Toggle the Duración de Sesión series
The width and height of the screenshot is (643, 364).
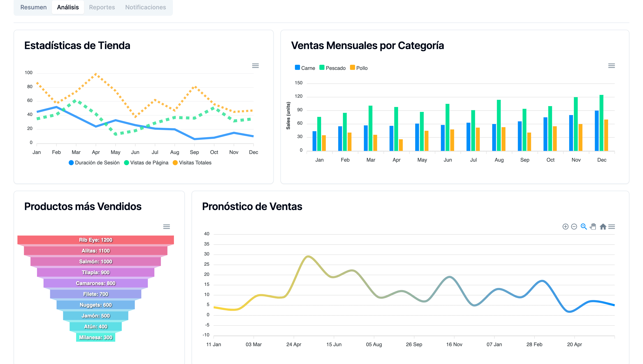(94, 162)
